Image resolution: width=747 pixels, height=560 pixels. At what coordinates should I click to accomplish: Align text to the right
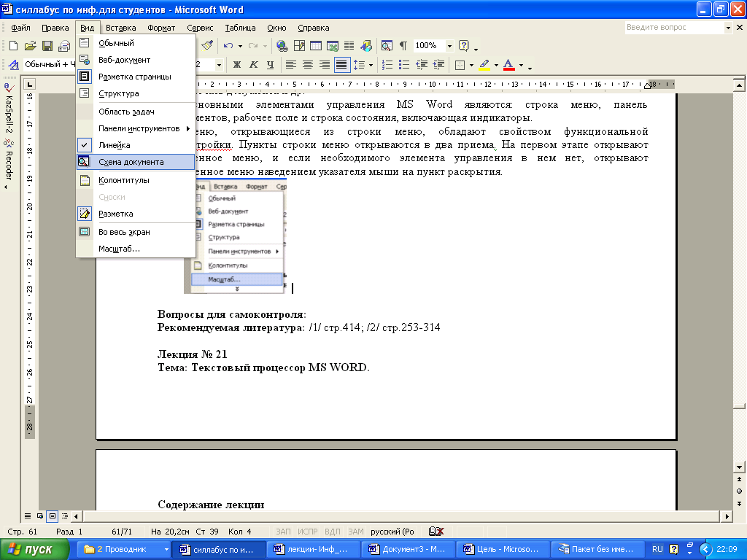pyautogui.click(x=325, y=65)
